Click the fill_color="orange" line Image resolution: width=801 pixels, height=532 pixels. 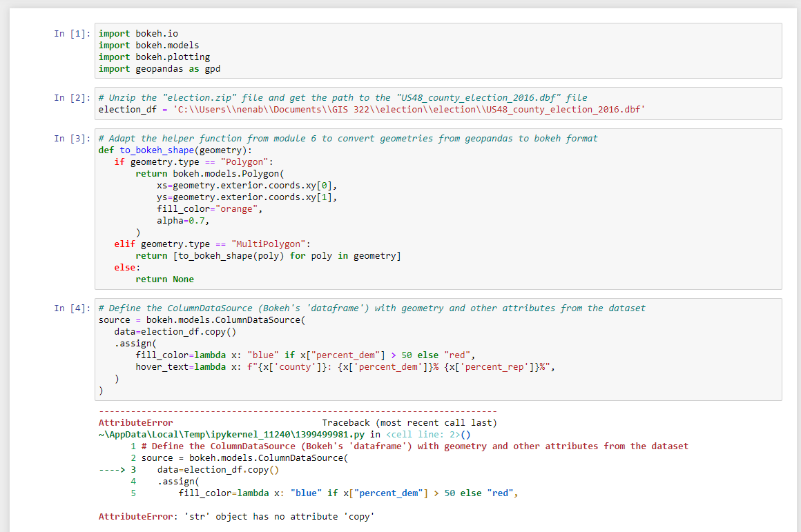(209, 209)
